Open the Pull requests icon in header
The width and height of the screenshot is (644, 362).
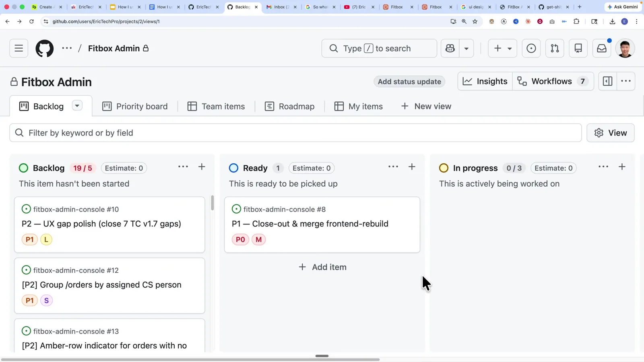tap(555, 48)
